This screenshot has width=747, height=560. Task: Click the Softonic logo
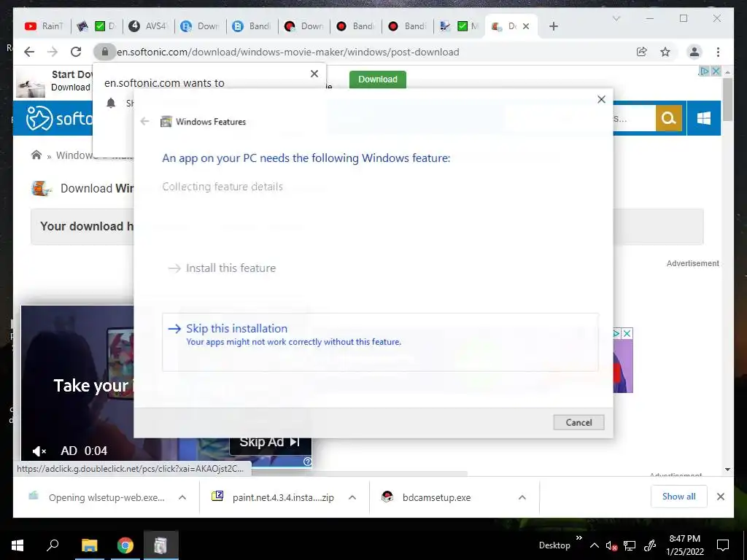(x=59, y=118)
